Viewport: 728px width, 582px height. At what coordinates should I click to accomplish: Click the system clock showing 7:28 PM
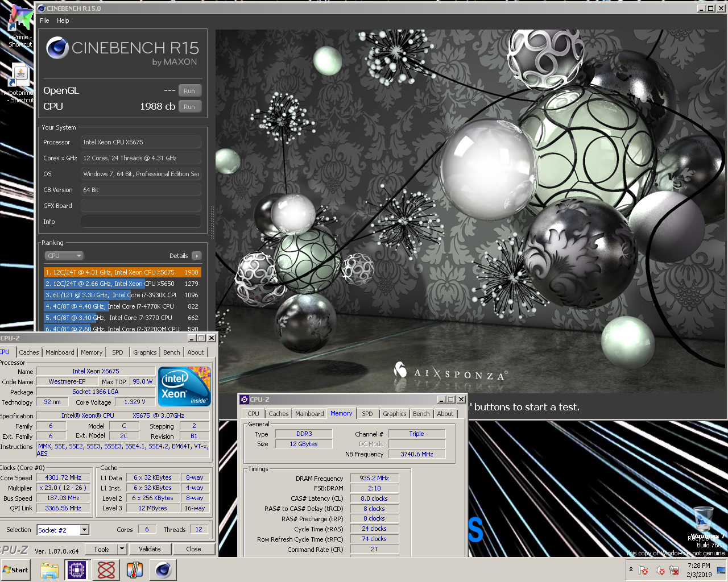699,570
